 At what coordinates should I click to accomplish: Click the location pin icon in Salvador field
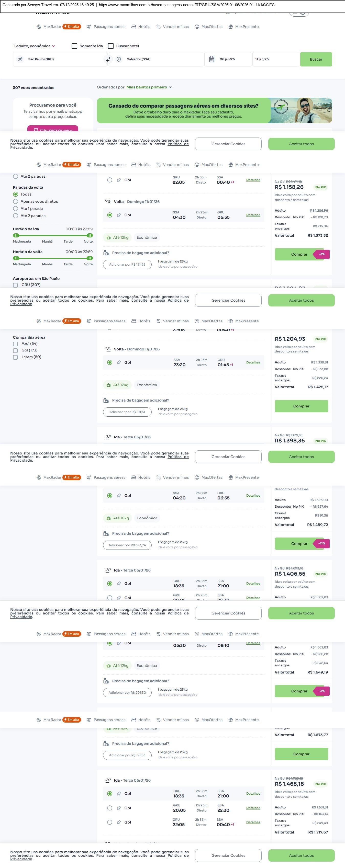point(119,59)
